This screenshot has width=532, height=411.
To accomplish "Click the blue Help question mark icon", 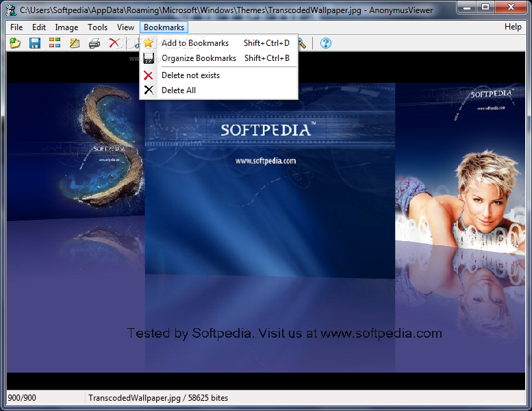I will tap(326, 43).
